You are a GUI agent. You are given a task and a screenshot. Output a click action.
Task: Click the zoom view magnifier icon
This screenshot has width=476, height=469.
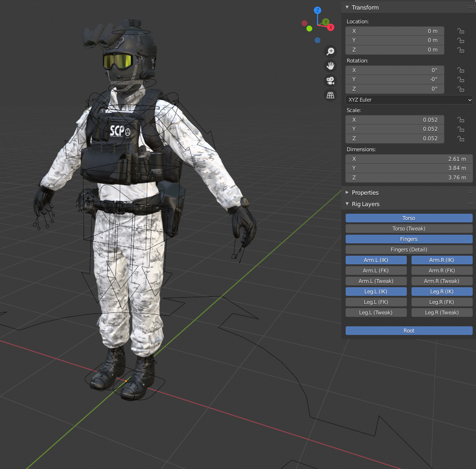point(330,51)
